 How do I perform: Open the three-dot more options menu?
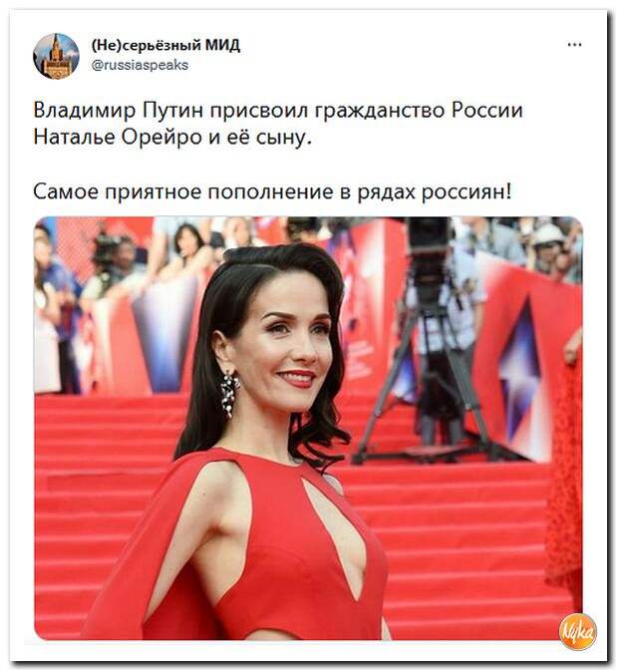pyautogui.click(x=574, y=45)
